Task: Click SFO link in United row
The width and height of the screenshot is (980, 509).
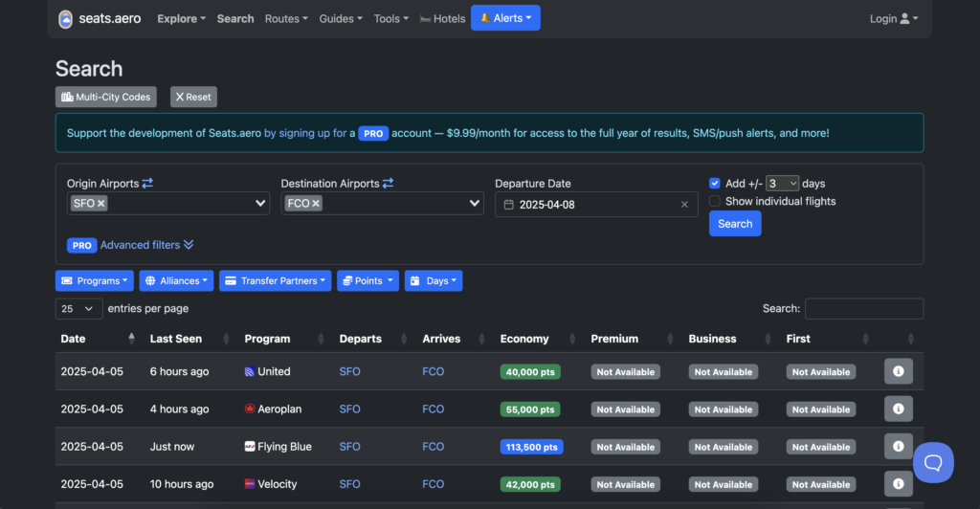Action: pos(349,371)
